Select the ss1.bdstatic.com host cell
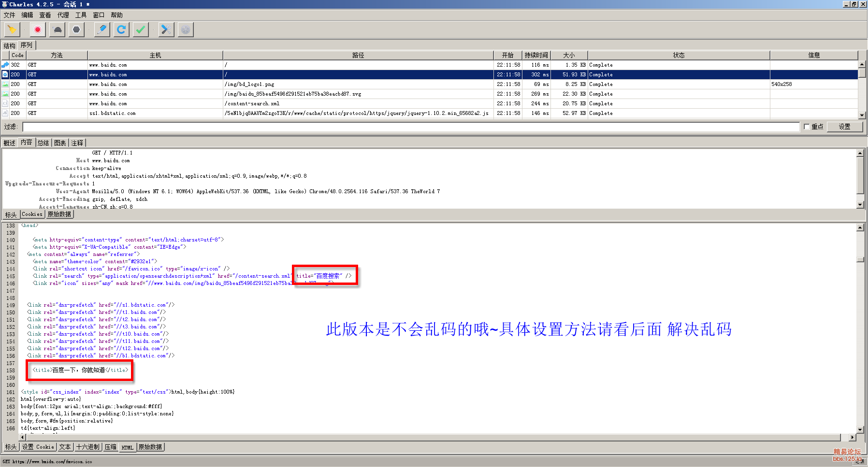The width and height of the screenshot is (868, 467). [155, 113]
